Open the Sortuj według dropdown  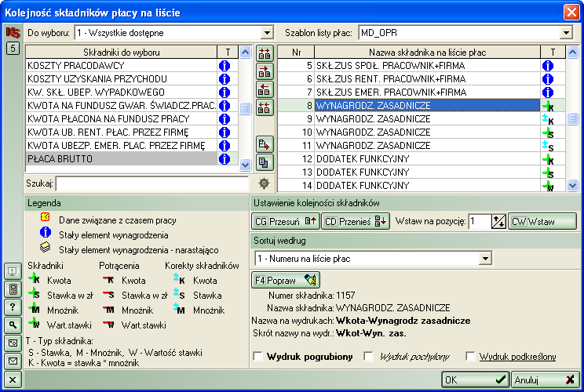(485, 259)
